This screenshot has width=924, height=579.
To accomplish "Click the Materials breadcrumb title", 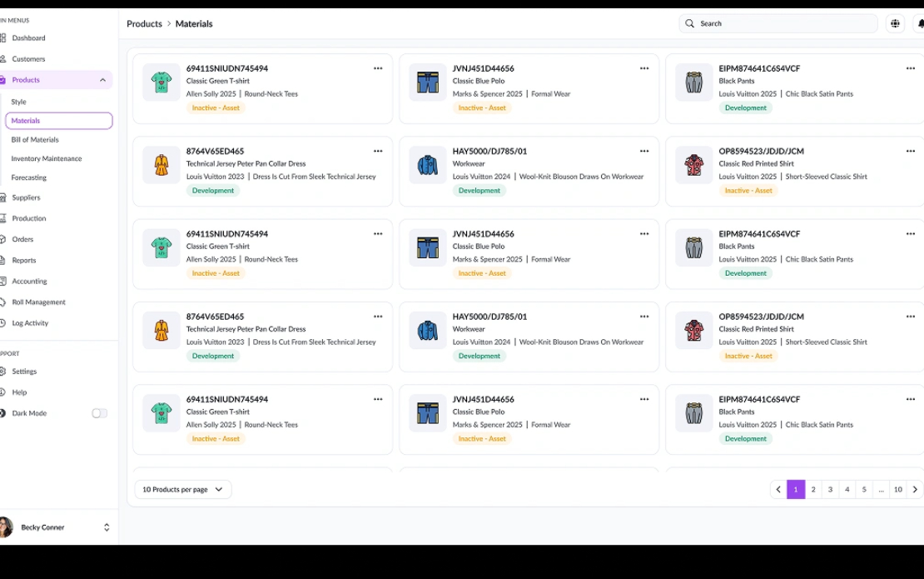I will click(x=194, y=23).
